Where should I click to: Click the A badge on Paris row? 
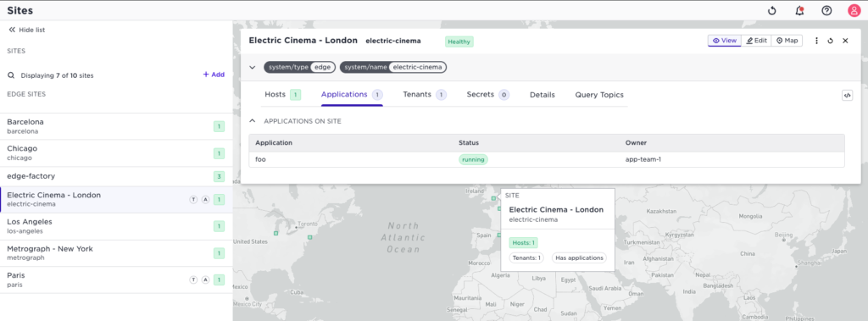(x=205, y=280)
